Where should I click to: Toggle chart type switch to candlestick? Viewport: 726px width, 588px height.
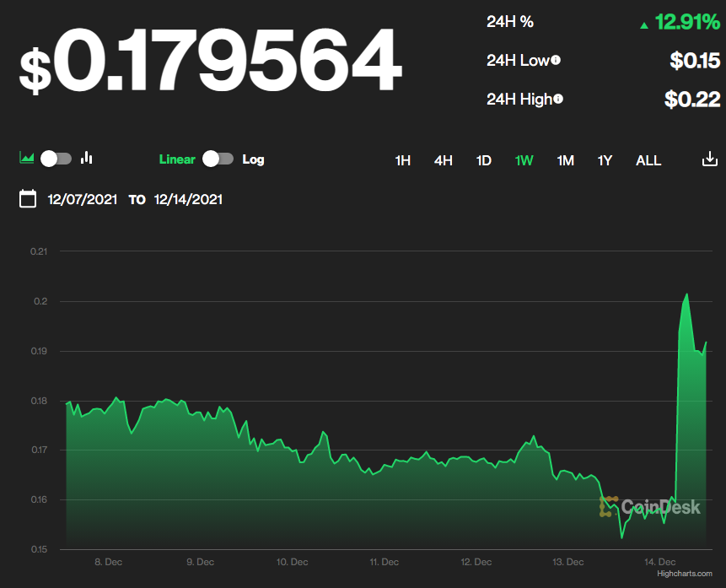click(x=56, y=159)
